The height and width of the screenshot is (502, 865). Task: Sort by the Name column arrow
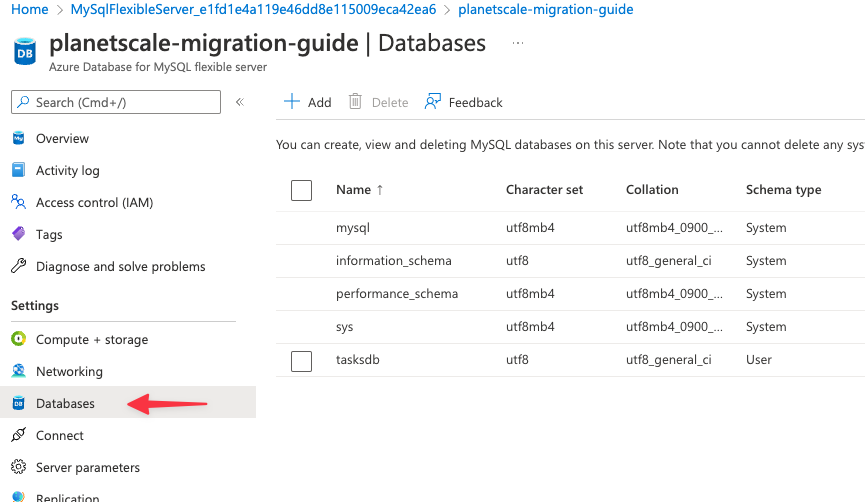pos(380,190)
